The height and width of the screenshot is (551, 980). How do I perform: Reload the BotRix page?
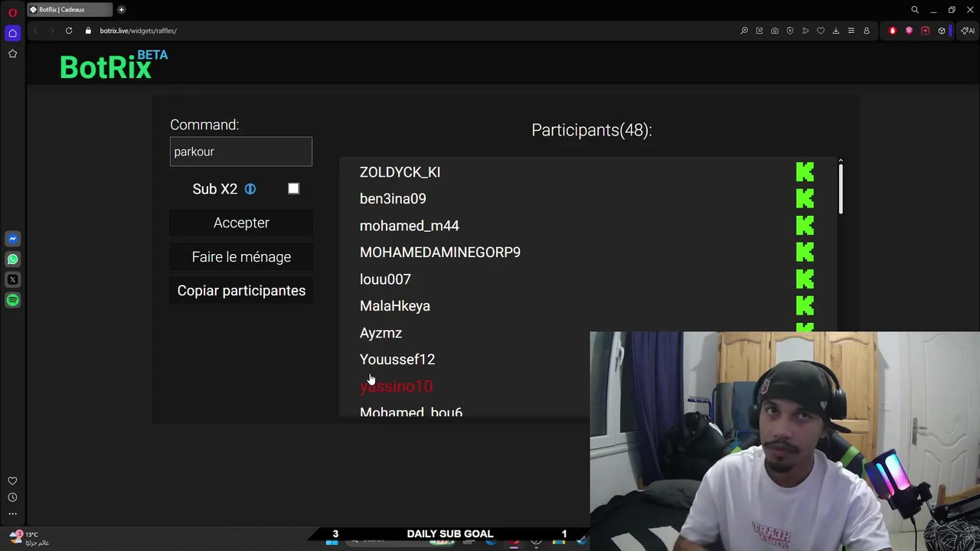tap(69, 31)
